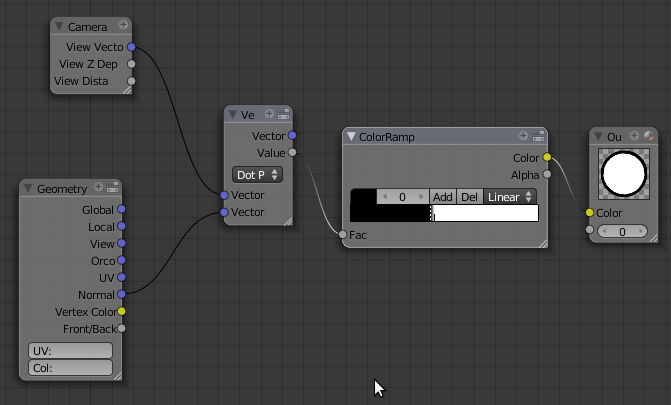Toggle Geometry node options icon

click(113, 187)
